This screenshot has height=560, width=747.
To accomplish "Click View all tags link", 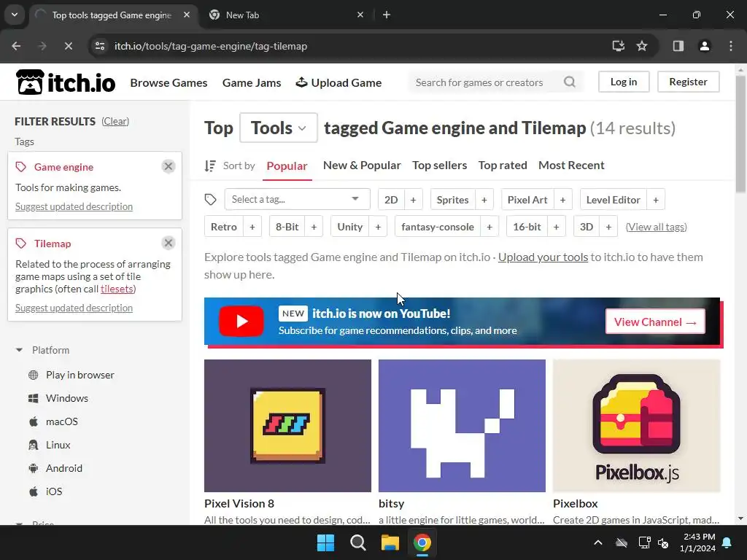I will 656,227.
